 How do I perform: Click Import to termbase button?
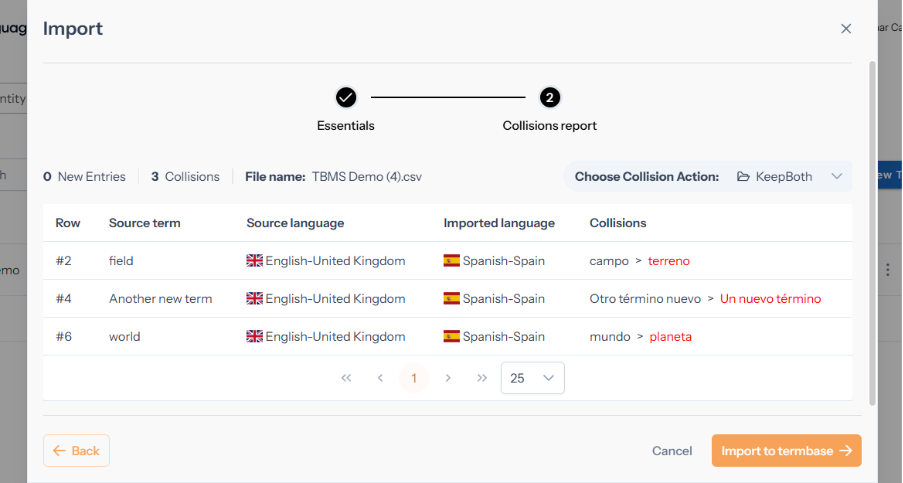point(786,451)
